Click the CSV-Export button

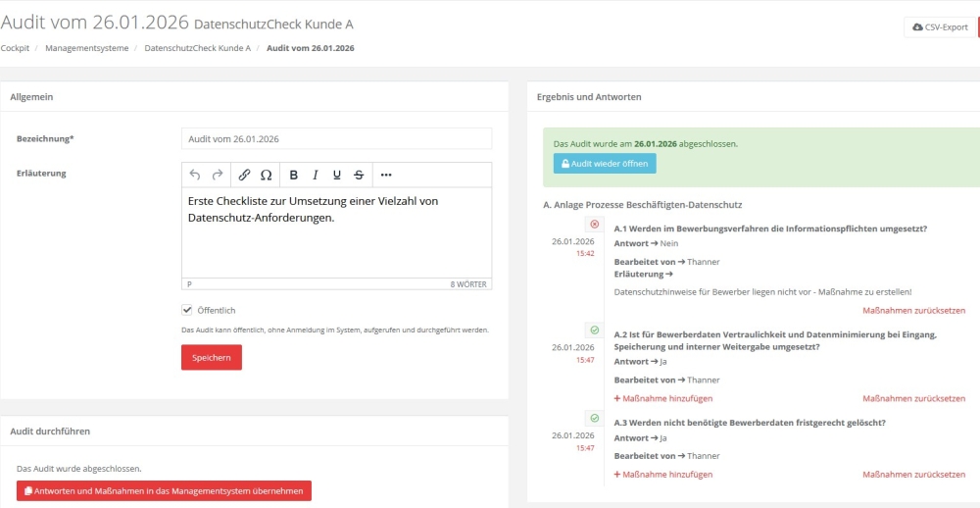(x=940, y=27)
